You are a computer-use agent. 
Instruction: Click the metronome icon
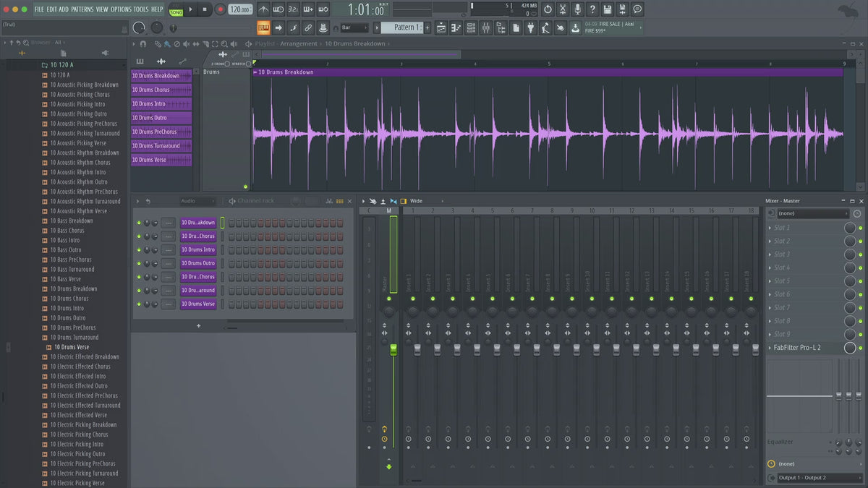click(x=263, y=9)
